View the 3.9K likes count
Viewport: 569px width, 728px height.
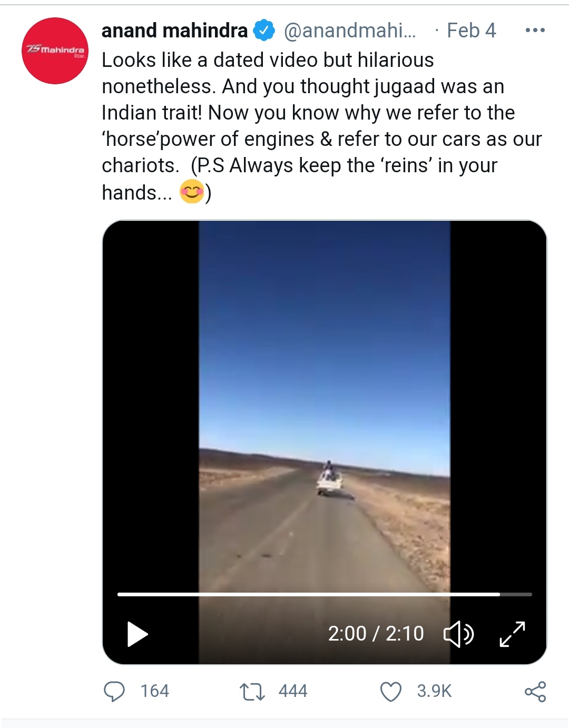click(x=435, y=691)
